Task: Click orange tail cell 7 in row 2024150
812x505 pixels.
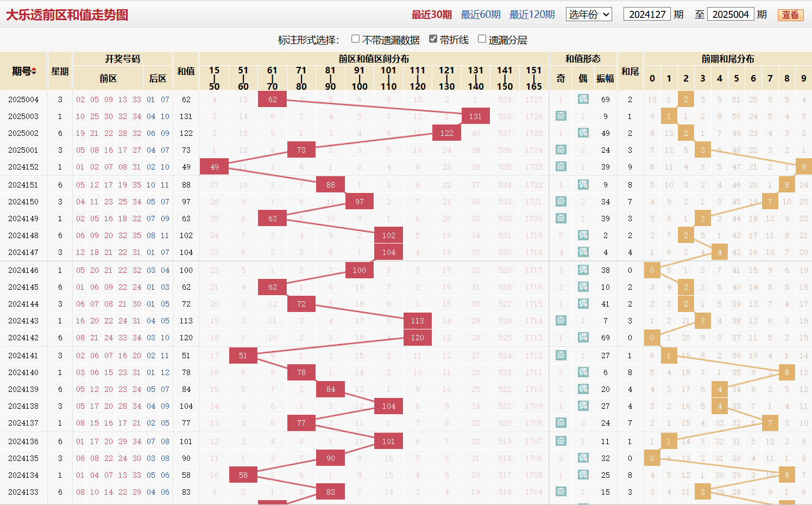Action: point(770,202)
